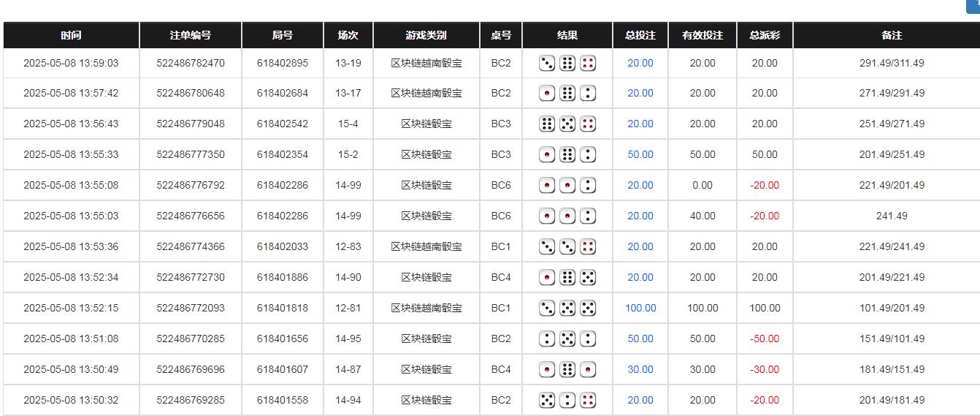Viewport: 980px width, 416px height.
Task: Click the 总派彩 column header
Action: (765, 35)
